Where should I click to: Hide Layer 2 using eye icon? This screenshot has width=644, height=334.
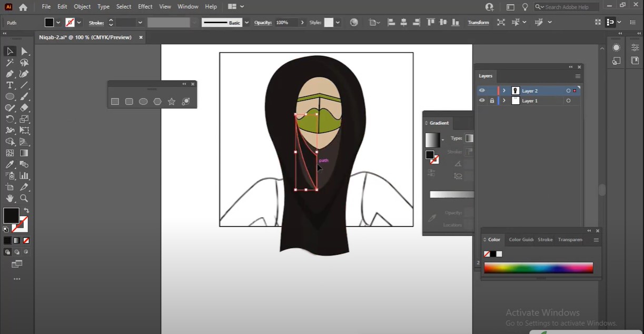point(482,91)
